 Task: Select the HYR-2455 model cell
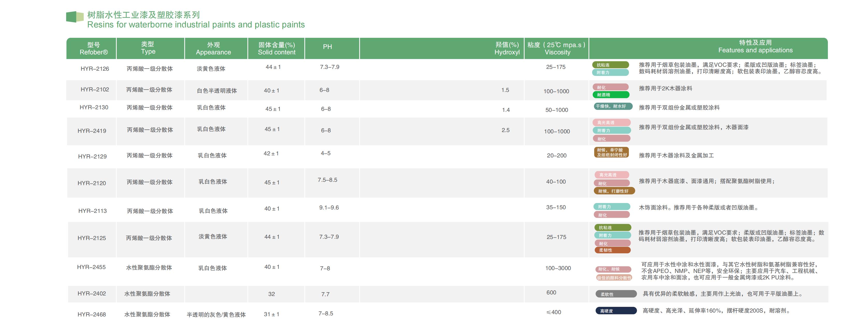(91, 267)
